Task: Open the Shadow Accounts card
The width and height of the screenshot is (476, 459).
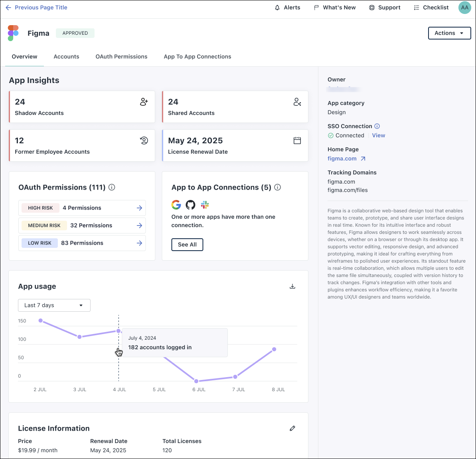Action: (82, 107)
